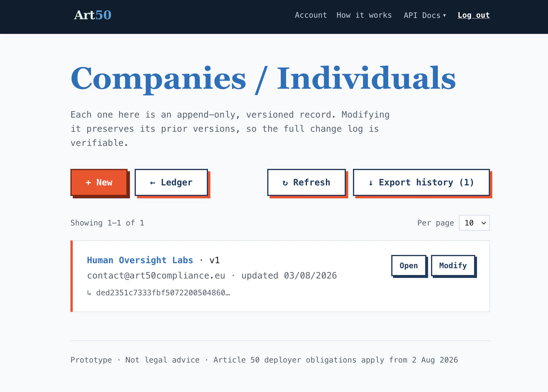Click the Showing 1–1 of 1 text

point(107,223)
